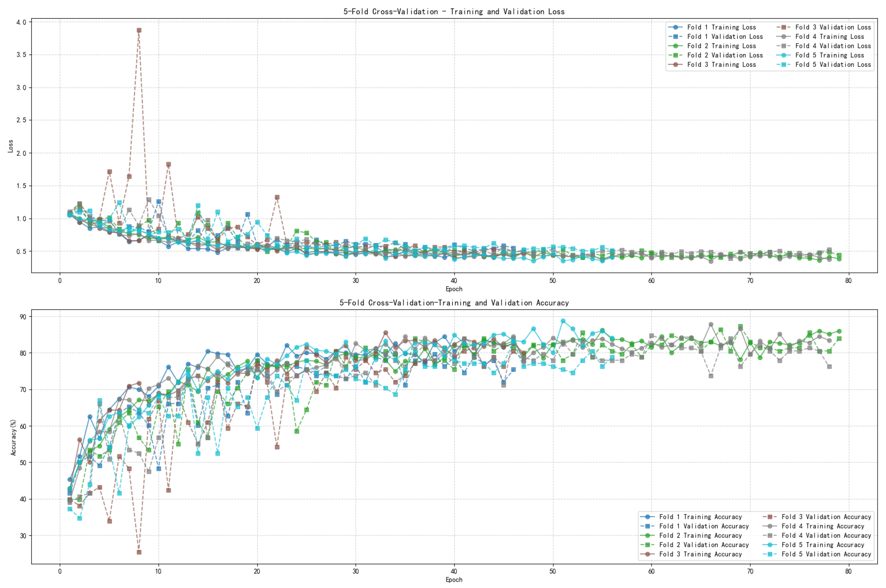Click the Fold 1 Validation Accuracy legend marker
886x588 pixels.
point(647,526)
